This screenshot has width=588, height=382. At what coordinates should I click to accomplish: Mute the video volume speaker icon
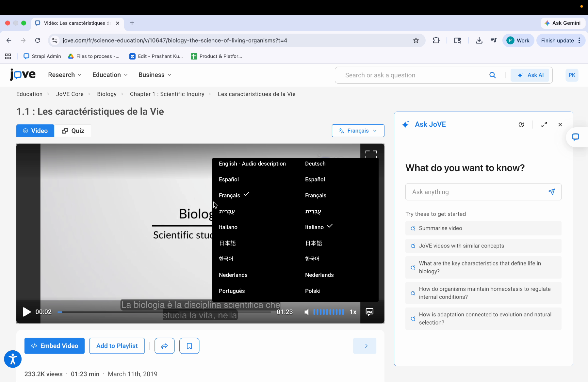click(306, 312)
